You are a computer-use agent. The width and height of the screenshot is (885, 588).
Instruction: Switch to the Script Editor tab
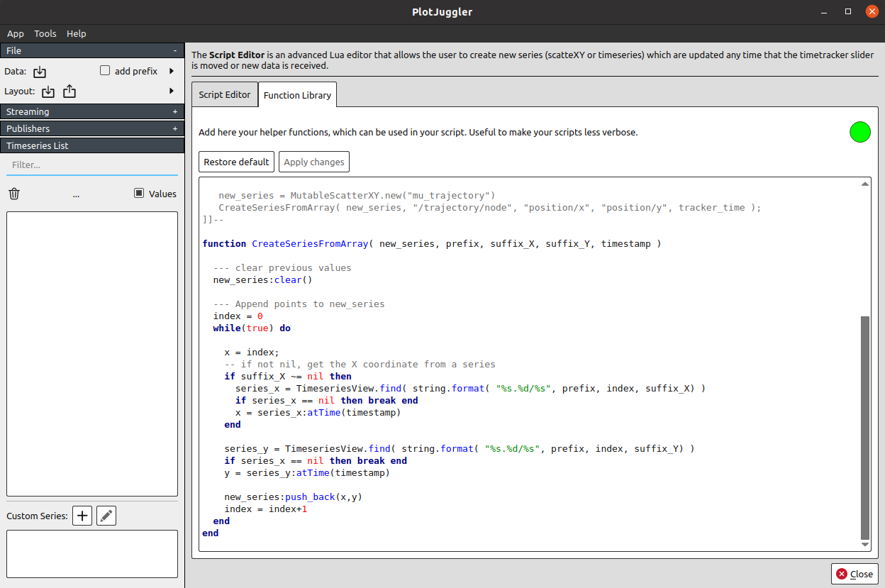[x=224, y=94]
